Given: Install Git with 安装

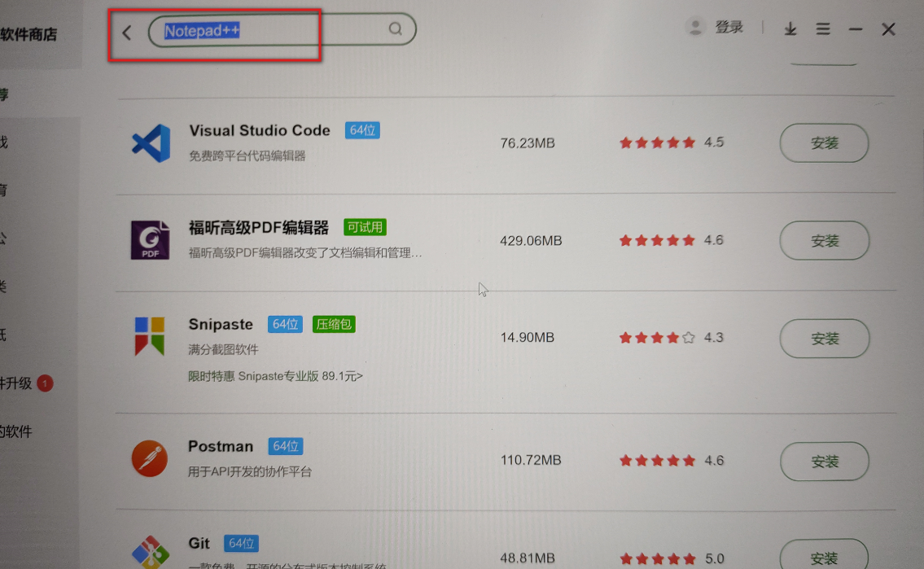Looking at the screenshot, I should pyautogui.click(x=824, y=555).
